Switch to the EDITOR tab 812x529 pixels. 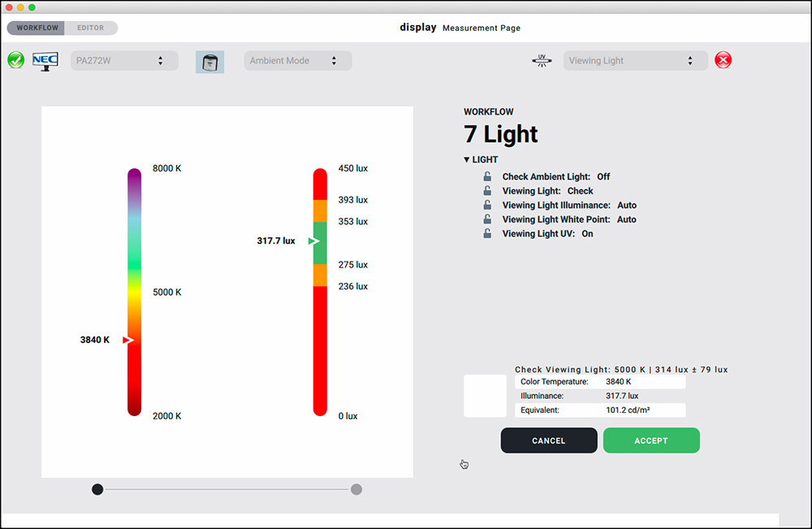[x=91, y=28]
